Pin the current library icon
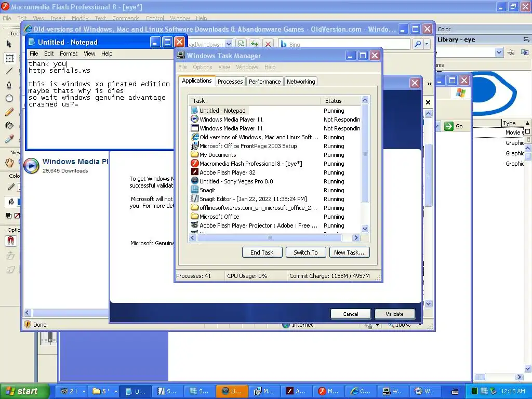Screen dimensions: 532x399 pos(511,52)
